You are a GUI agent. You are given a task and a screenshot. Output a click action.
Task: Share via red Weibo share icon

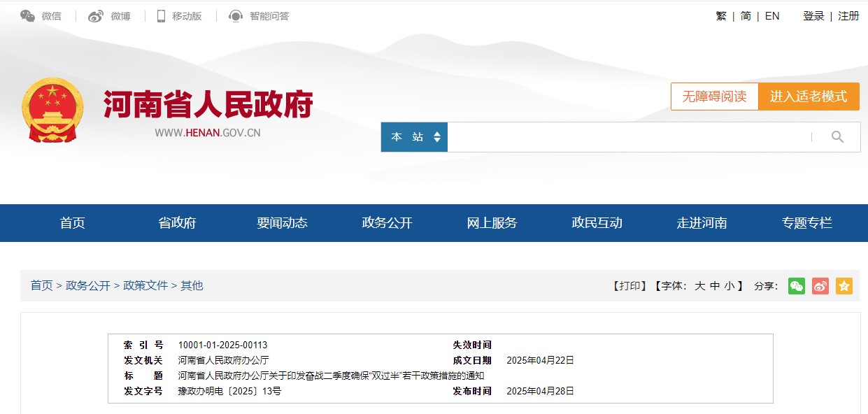tap(820, 286)
